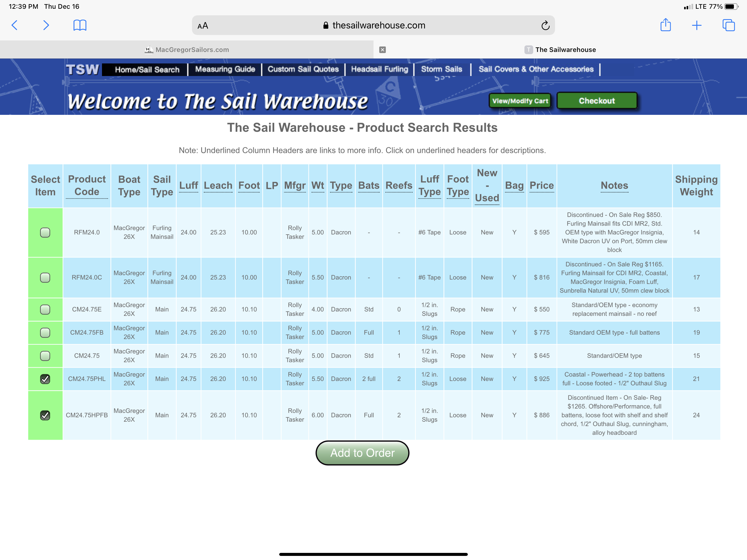Select the CM24.75E item checkbox
This screenshot has width=747, height=560.
pyautogui.click(x=45, y=309)
